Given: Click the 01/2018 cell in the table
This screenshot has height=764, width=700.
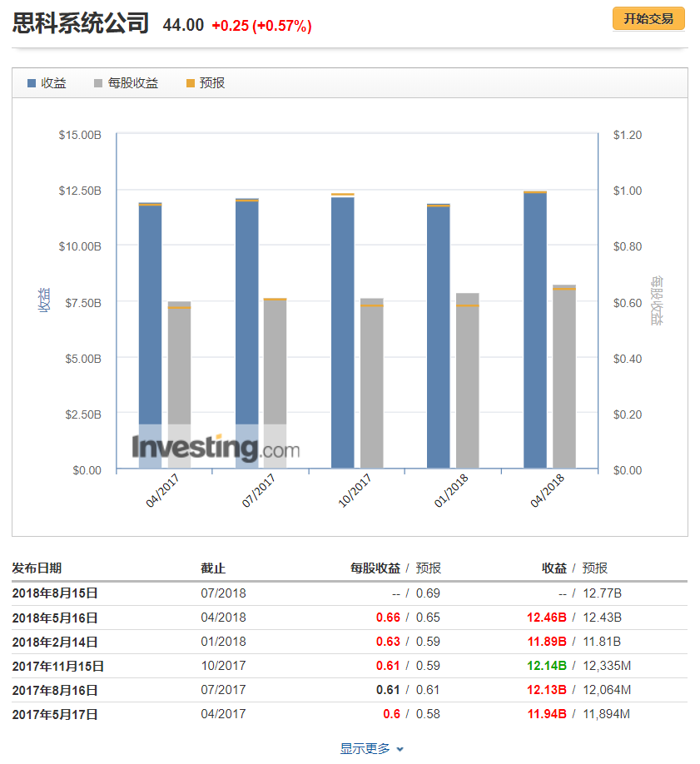Looking at the screenshot, I should point(223,642).
